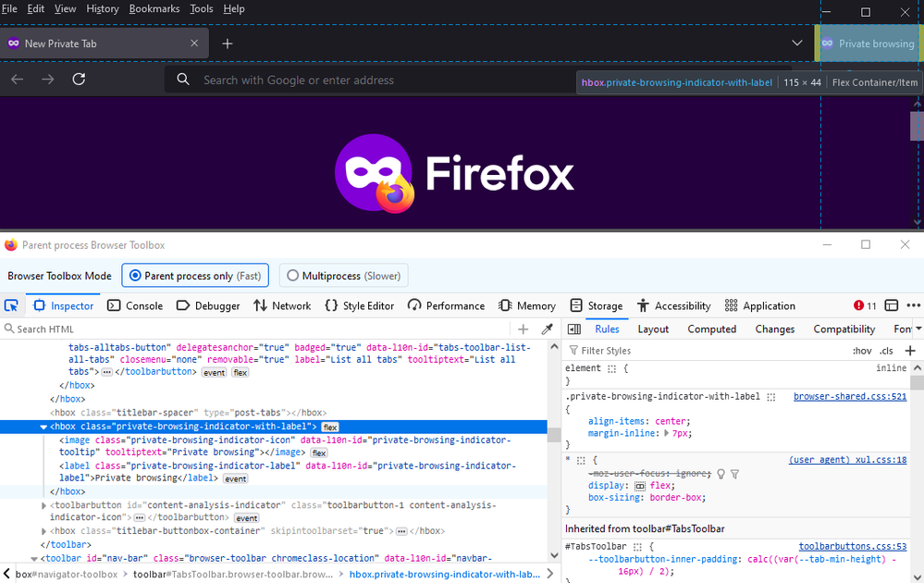Open the Memory tab
This screenshot has width=924, height=583.
click(x=527, y=305)
